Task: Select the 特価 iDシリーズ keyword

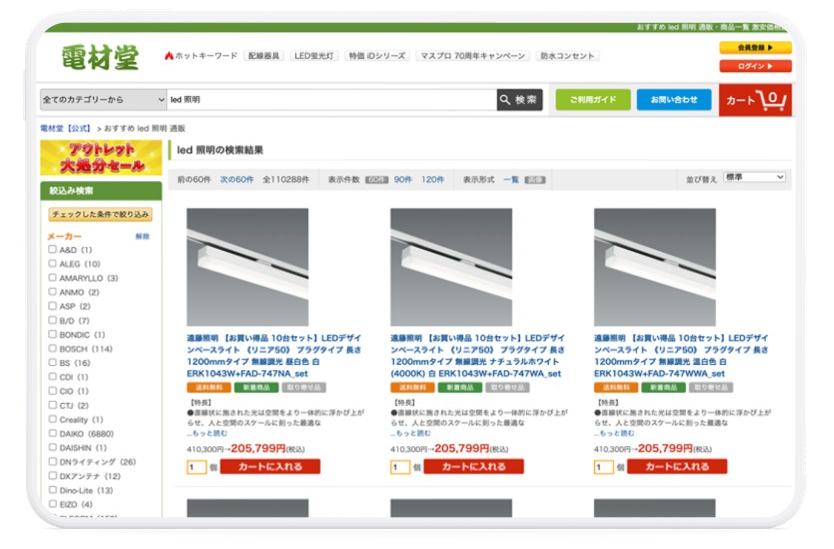Action: 377,56
